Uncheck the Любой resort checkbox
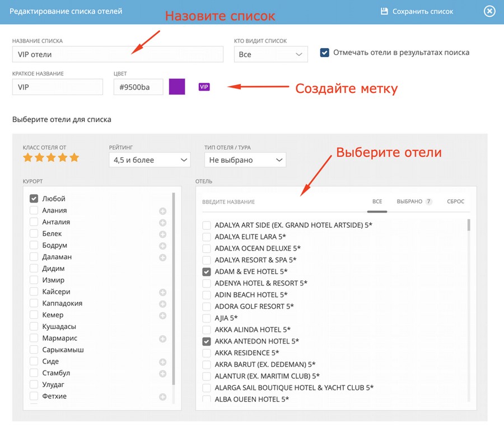 34,199
